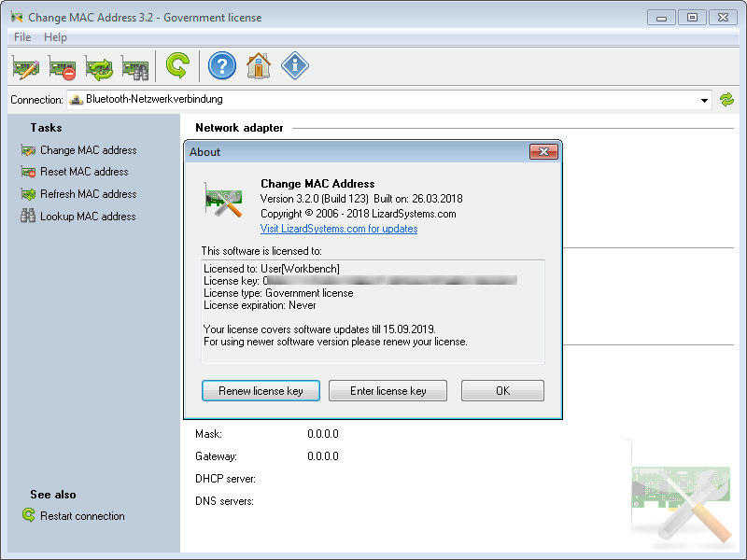Select Refresh MAC address task link
The height and width of the screenshot is (560, 747).
(88, 194)
